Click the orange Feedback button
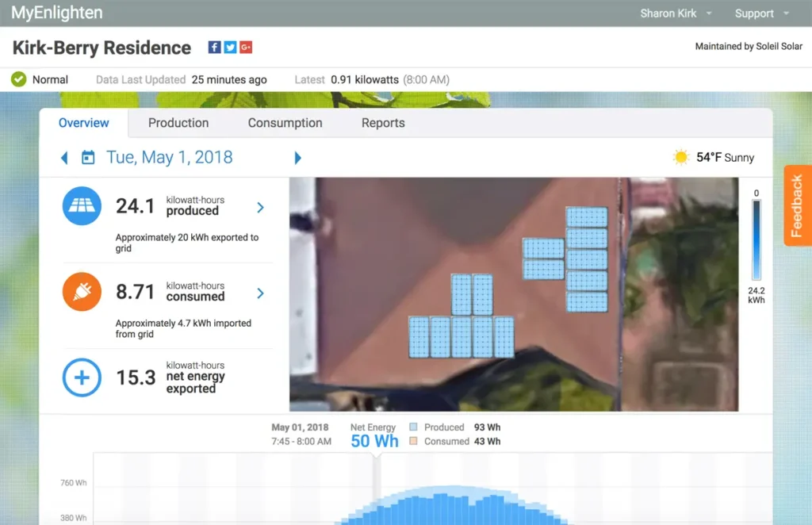812x525 pixels. 797,205
